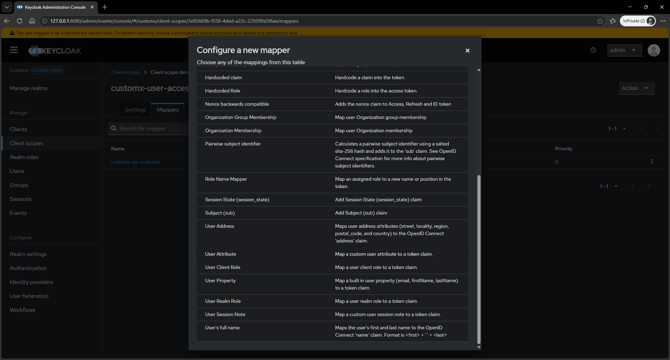Open a new browser tab
The height and width of the screenshot is (360, 670).
pos(105,7)
